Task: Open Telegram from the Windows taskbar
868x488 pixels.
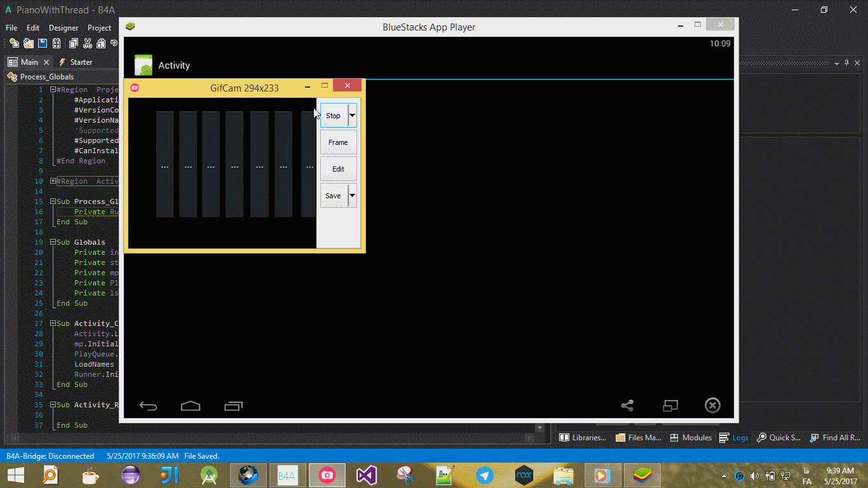Action: (485, 475)
